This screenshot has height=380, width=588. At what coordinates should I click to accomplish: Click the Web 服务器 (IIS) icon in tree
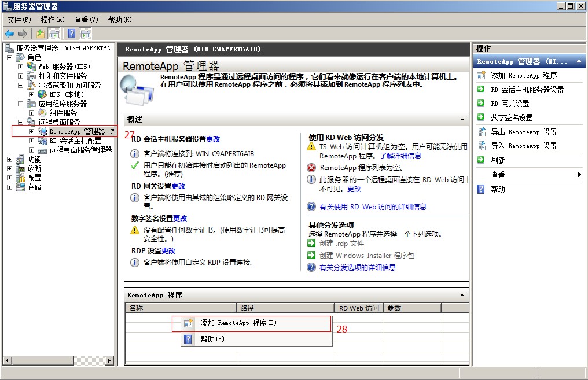[x=31, y=67]
